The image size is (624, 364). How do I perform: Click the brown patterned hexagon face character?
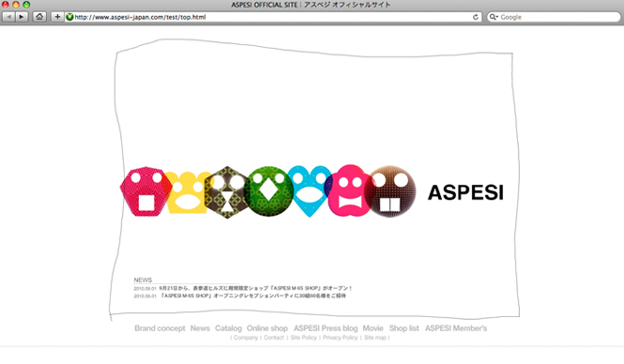227,192
